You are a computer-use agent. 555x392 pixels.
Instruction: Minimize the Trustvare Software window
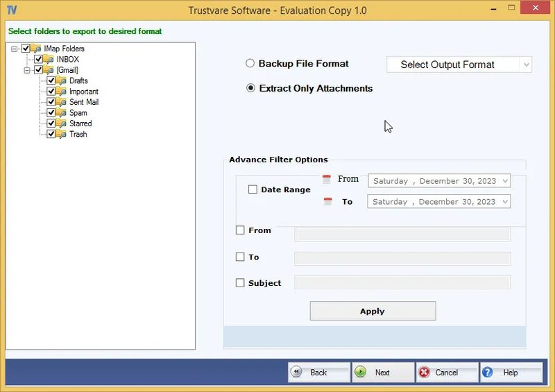point(493,8)
